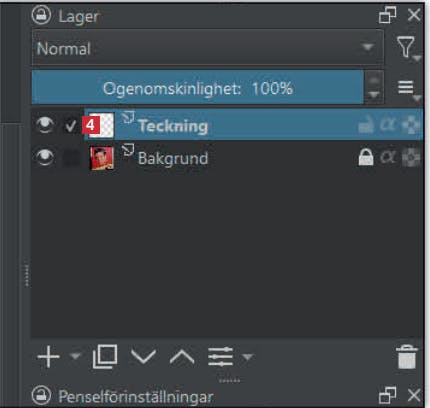Select the Bakgrund layer
This screenshot has height=408, width=430.
(x=227, y=157)
